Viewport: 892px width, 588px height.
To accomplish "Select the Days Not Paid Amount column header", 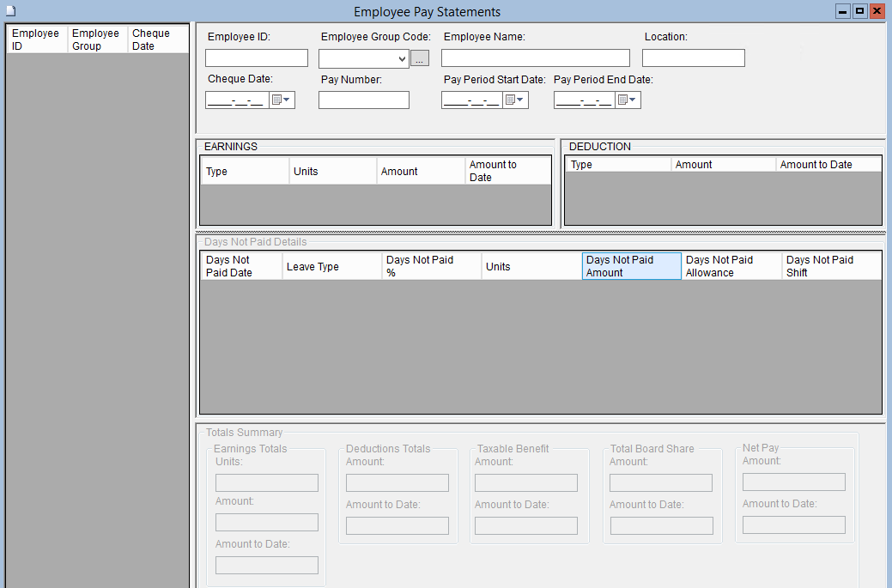I will [631, 266].
